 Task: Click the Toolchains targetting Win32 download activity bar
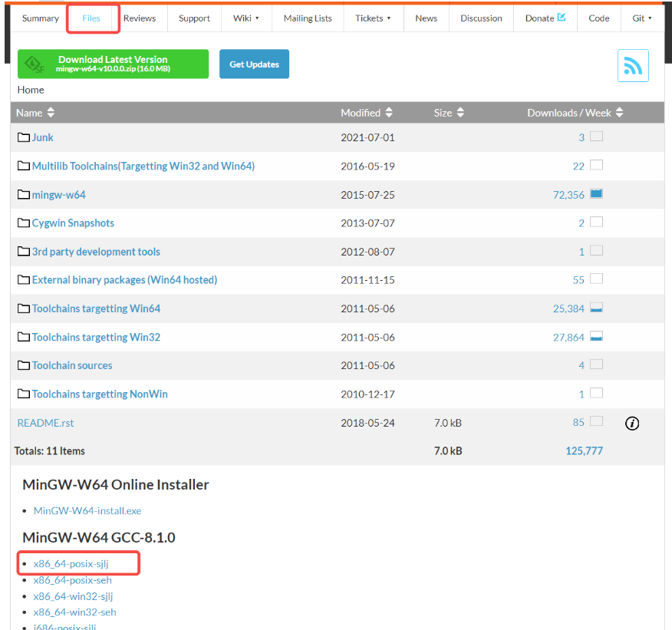(596, 336)
